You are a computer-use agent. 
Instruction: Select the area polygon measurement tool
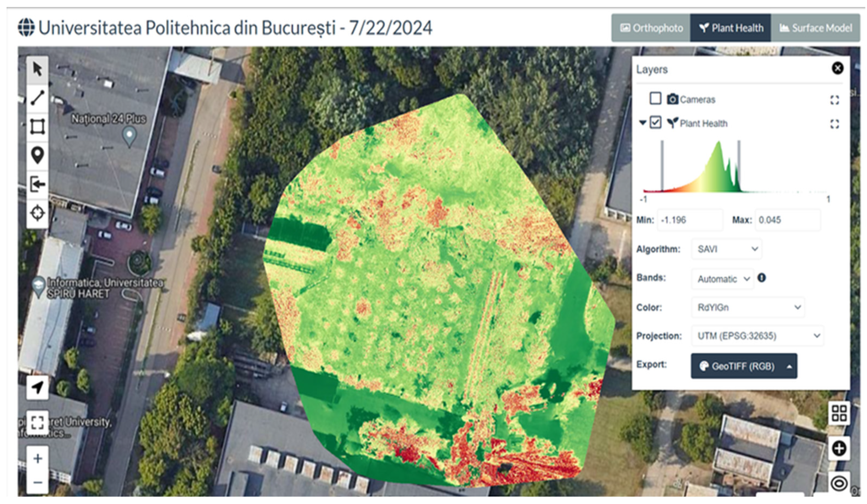[38, 126]
